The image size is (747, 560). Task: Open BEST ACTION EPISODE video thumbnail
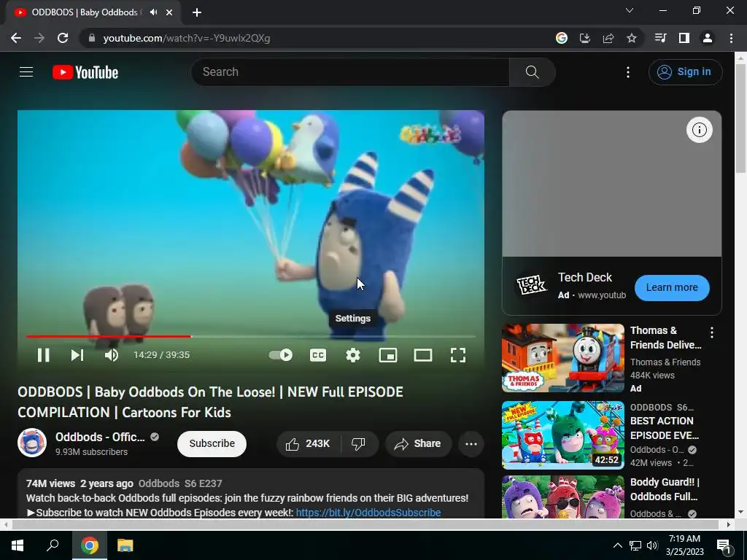click(x=563, y=435)
